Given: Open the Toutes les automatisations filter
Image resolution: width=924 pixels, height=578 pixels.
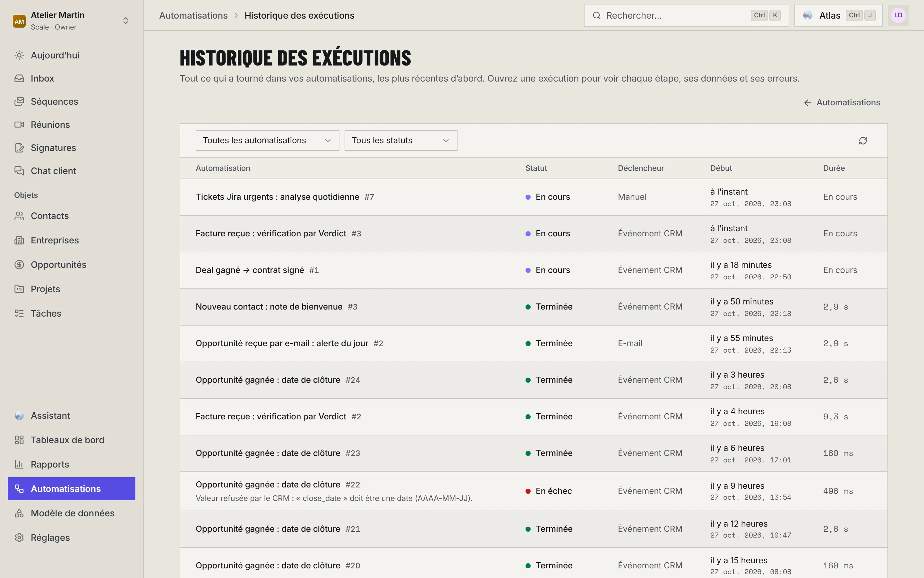Looking at the screenshot, I should pos(267,141).
